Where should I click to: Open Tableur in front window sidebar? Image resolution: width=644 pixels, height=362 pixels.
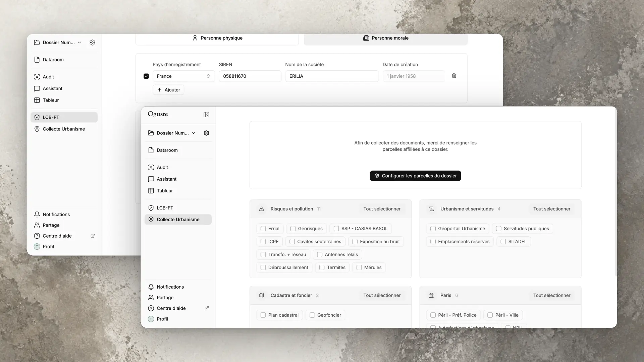point(178,191)
